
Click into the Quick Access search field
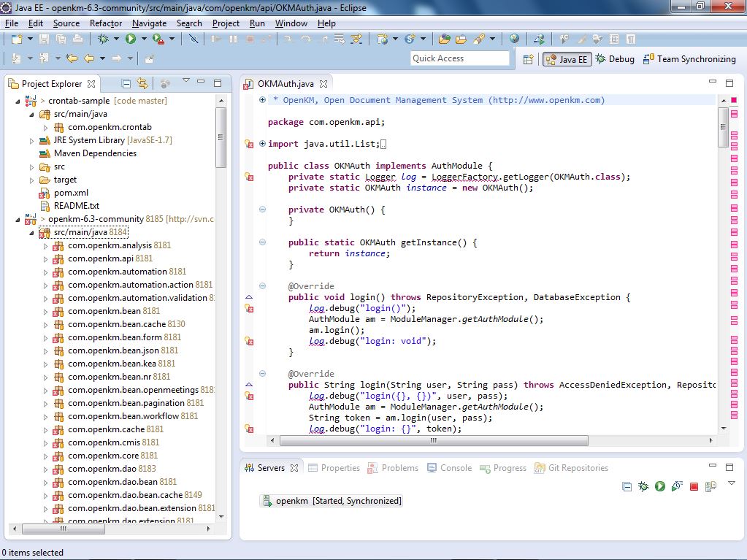click(x=459, y=58)
